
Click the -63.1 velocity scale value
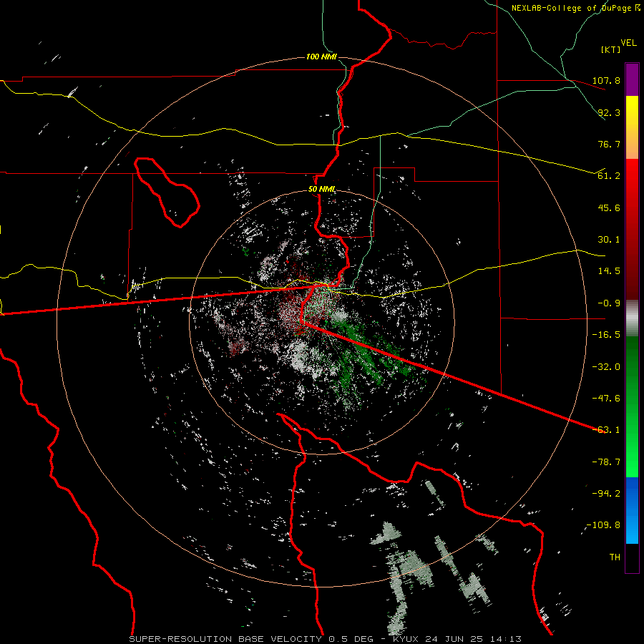(606, 430)
